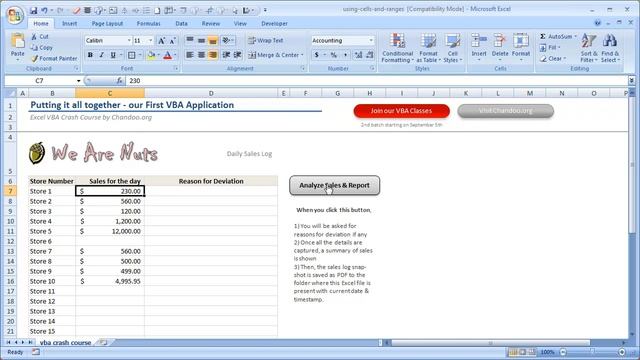Click the Copy icon

[x=34, y=47]
